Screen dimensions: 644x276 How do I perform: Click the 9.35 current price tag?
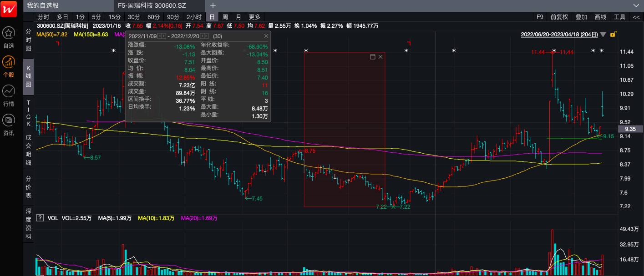click(630, 129)
